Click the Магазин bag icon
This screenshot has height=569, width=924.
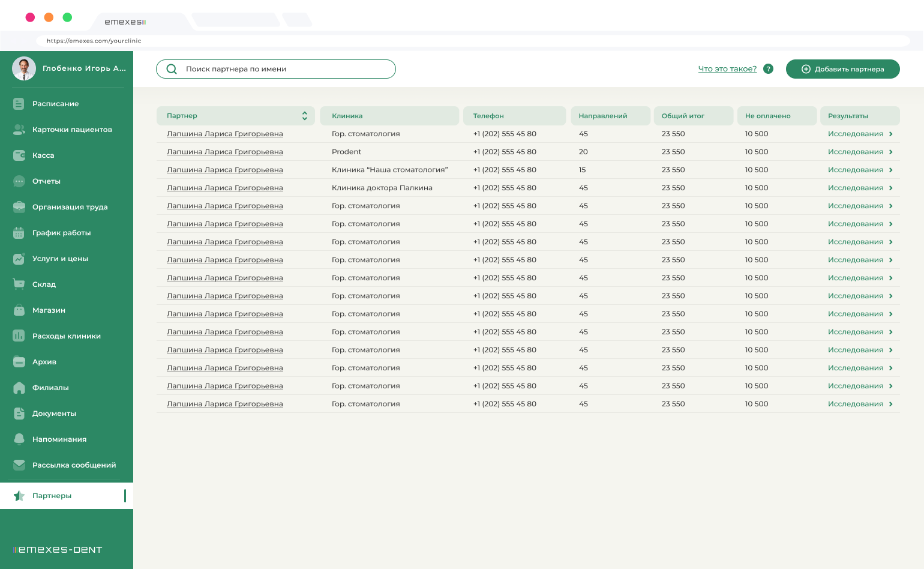[19, 310]
